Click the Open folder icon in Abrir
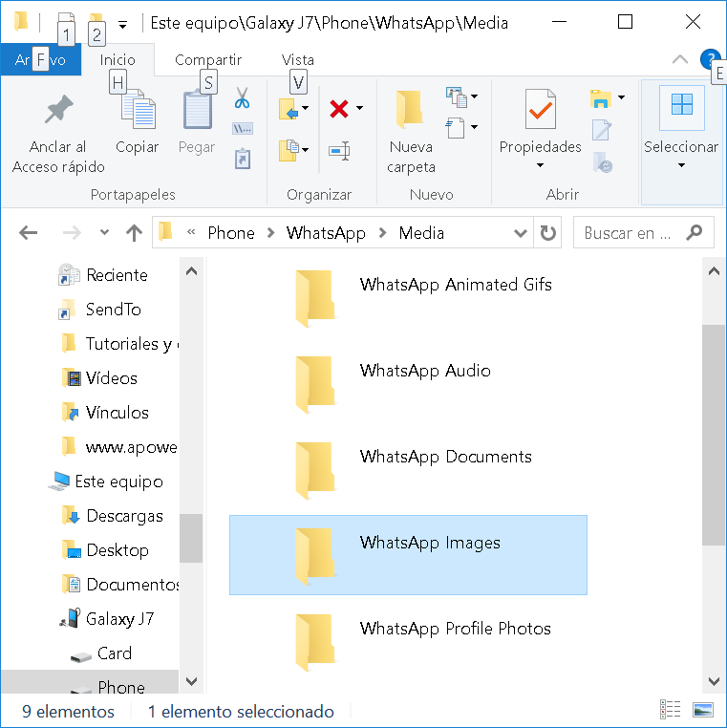 601,98
